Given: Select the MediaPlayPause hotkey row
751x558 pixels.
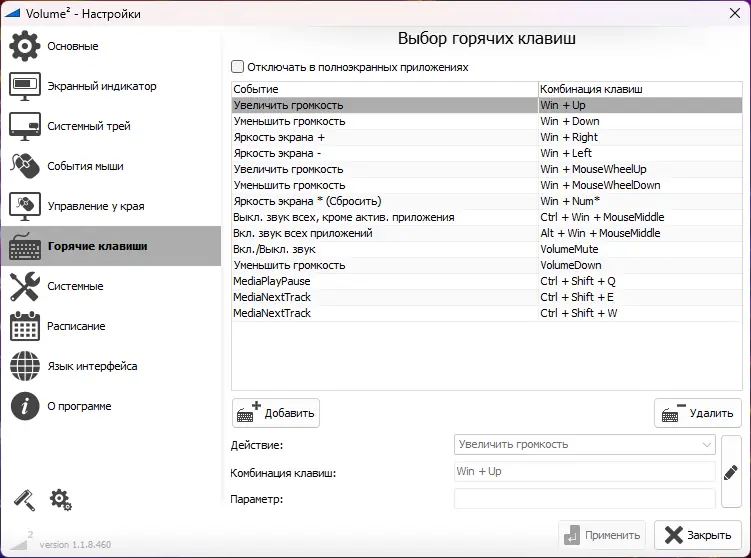Looking at the screenshot, I should (x=385, y=281).
